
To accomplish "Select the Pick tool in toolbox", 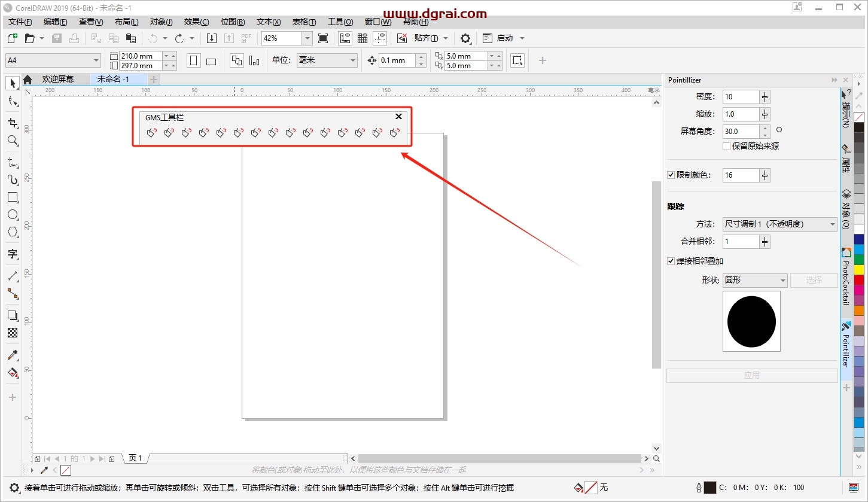I will coord(13,83).
